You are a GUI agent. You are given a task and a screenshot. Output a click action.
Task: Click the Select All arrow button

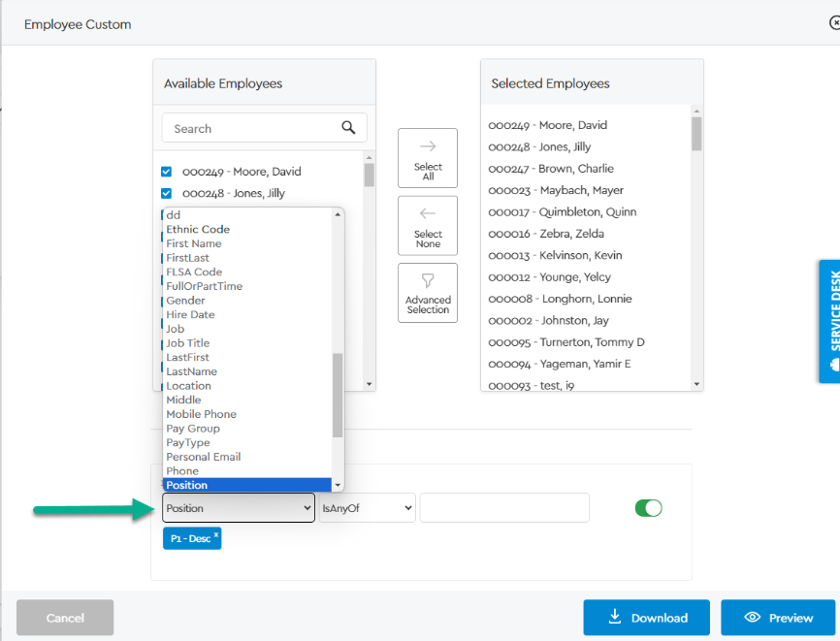(428, 158)
